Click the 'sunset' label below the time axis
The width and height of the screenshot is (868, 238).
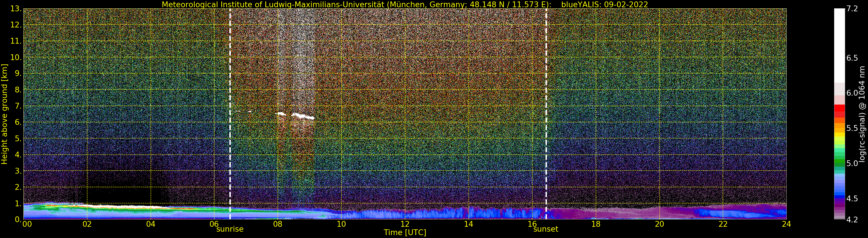point(546,229)
